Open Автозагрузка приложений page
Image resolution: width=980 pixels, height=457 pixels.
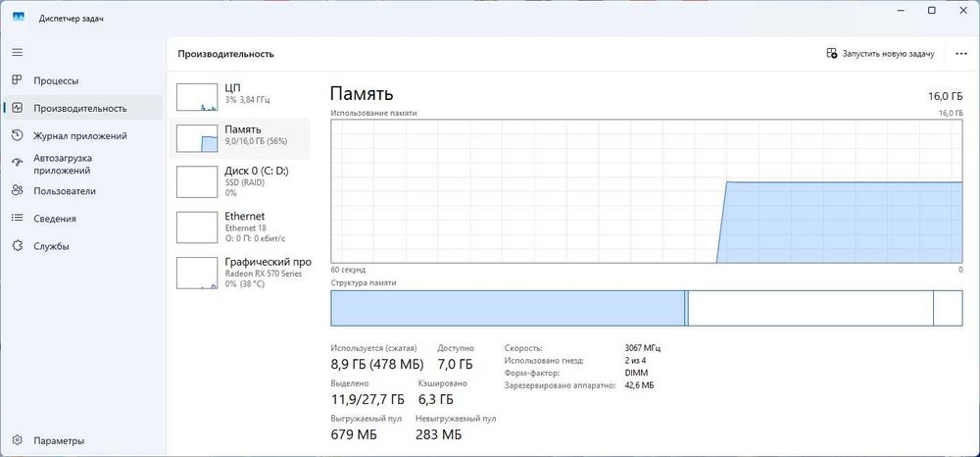tap(82, 164)
